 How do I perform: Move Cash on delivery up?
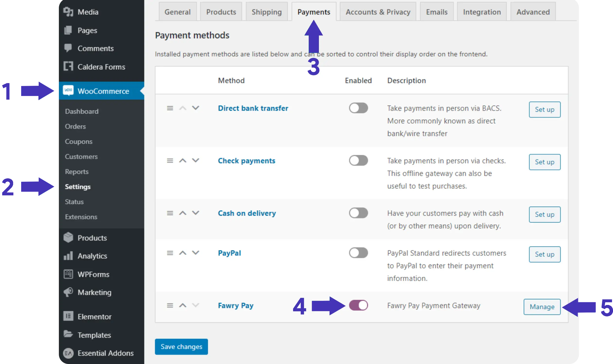183,213
